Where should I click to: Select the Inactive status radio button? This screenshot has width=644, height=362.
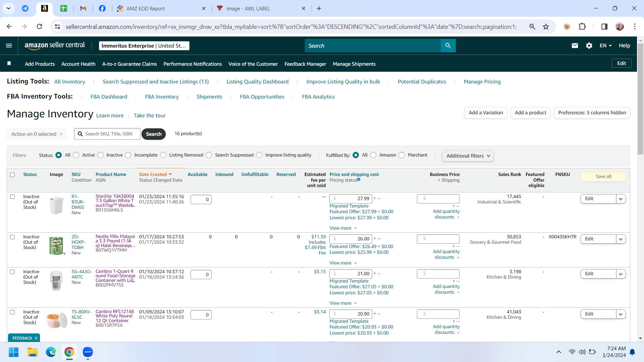101,155
